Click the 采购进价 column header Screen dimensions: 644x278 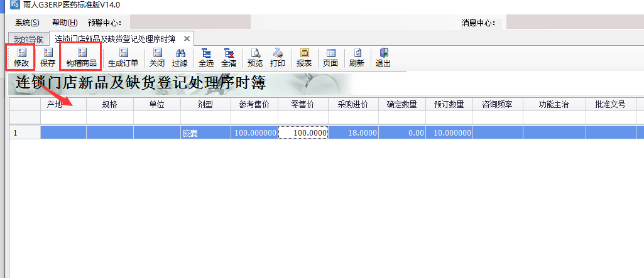pyautogui.click(x=353, y=105)
